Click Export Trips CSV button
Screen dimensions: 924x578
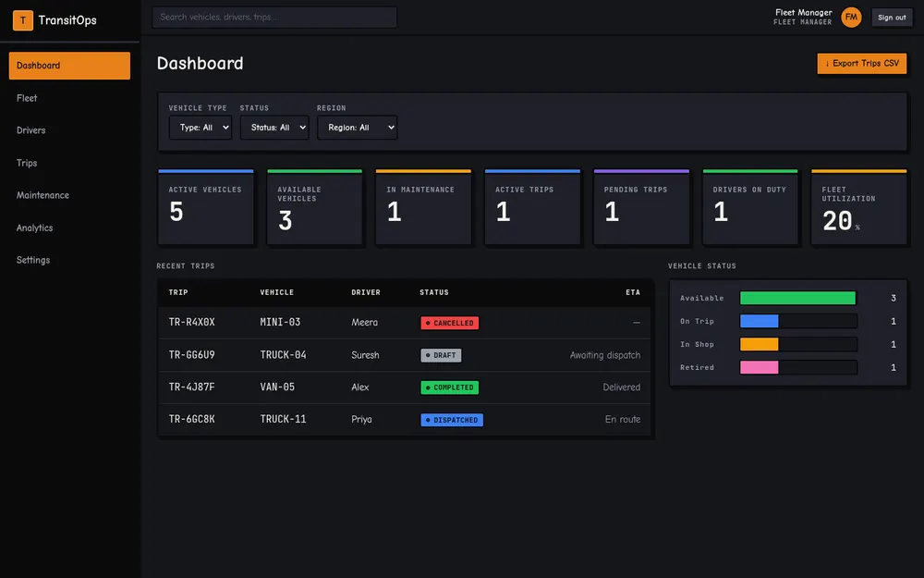861,63
